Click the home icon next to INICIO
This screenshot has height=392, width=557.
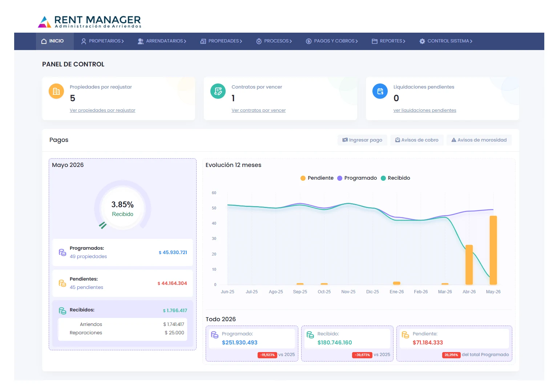click(44, 41)
